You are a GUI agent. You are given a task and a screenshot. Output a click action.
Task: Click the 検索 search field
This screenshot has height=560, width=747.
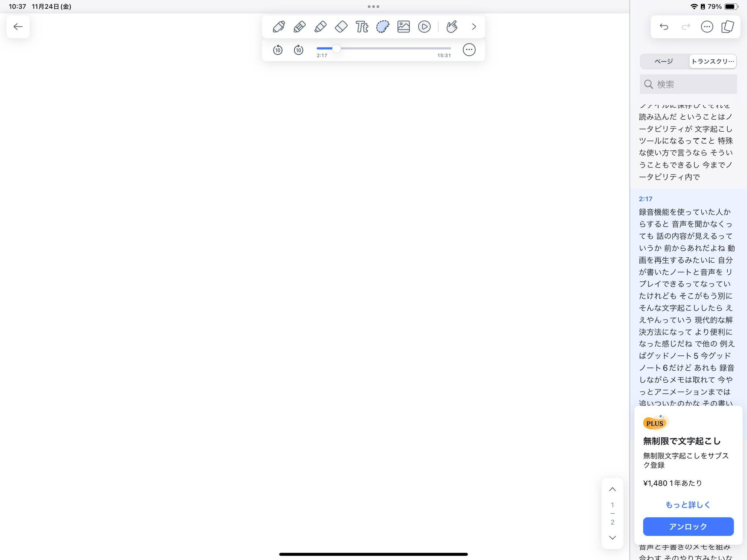click(688, 84)
